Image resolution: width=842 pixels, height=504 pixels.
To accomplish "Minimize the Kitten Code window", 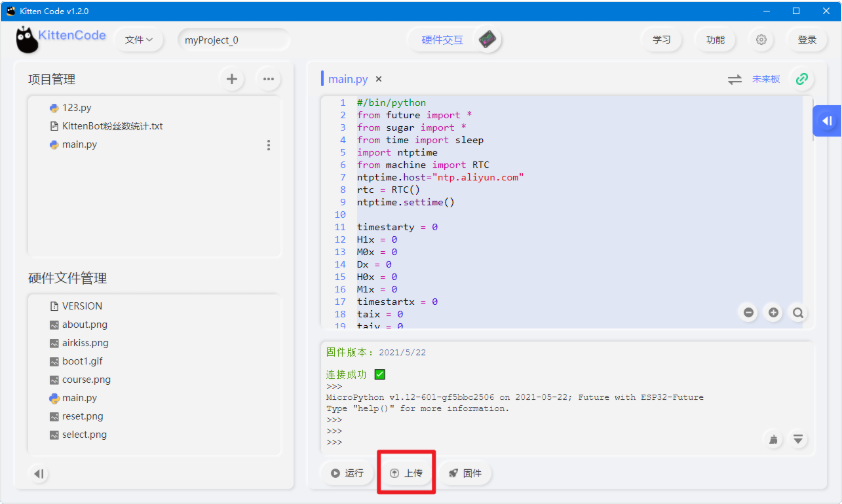I will pos(766,11).
